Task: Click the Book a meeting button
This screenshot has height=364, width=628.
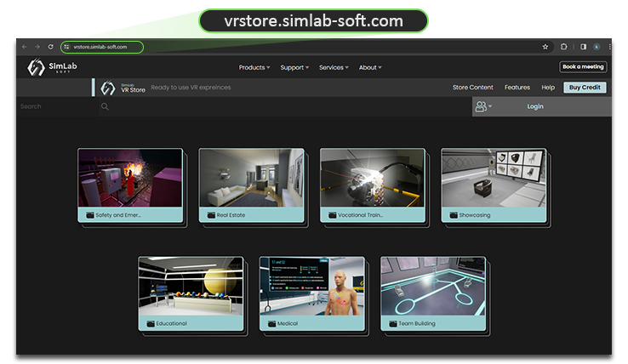Action: [583, 67]
